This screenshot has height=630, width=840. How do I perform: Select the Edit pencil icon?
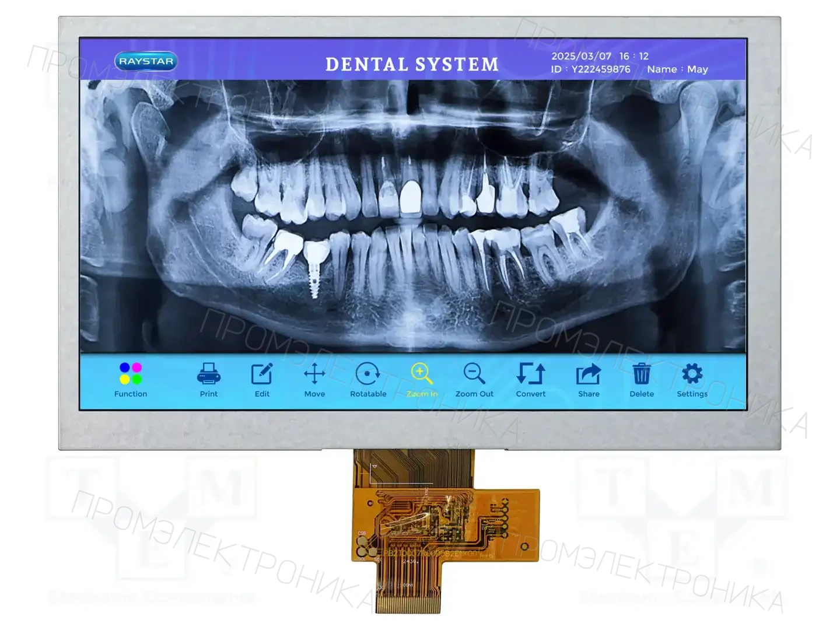click(x=262, y=374)
